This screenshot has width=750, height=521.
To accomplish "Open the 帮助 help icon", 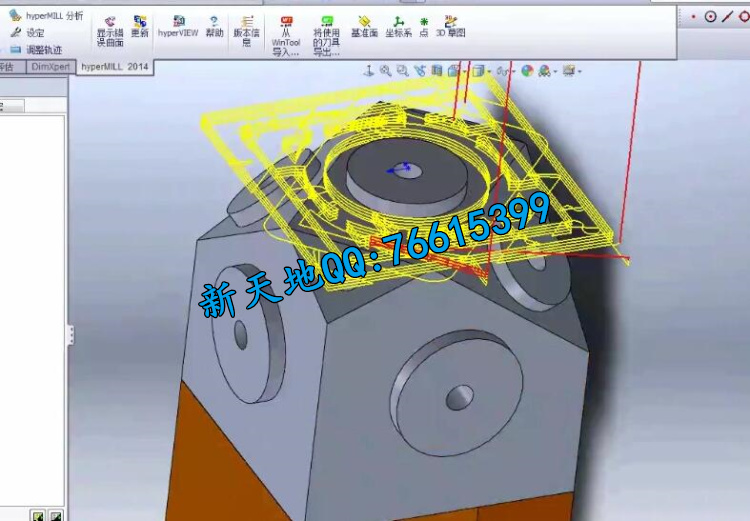I will tap(214, 26).
